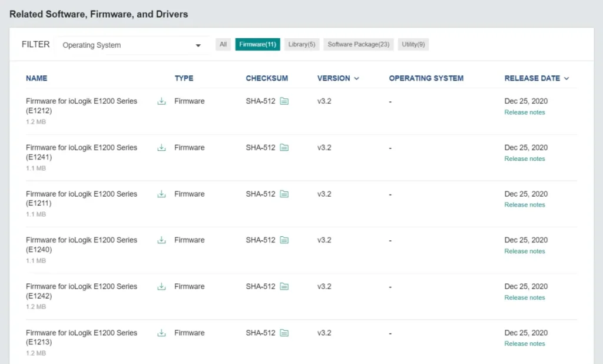Click v3.2 version in E1242 row

pyautogui.click(x=324, y=287)
